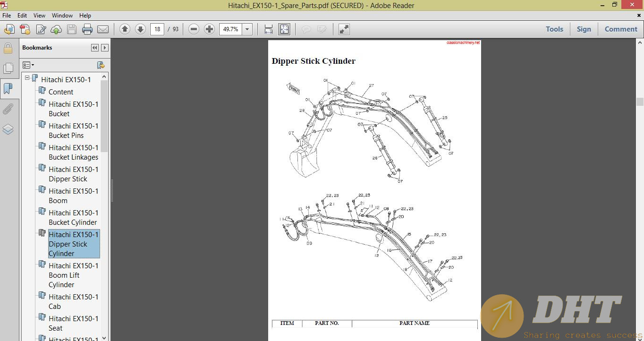644x341 pixels.
Task: Click the PART NAME table header
Action: coord(415,323)
